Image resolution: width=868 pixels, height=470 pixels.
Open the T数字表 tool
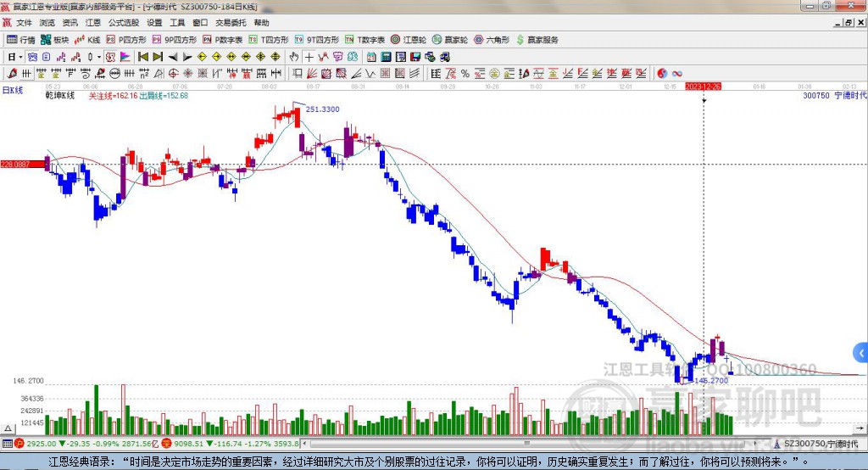364,40
